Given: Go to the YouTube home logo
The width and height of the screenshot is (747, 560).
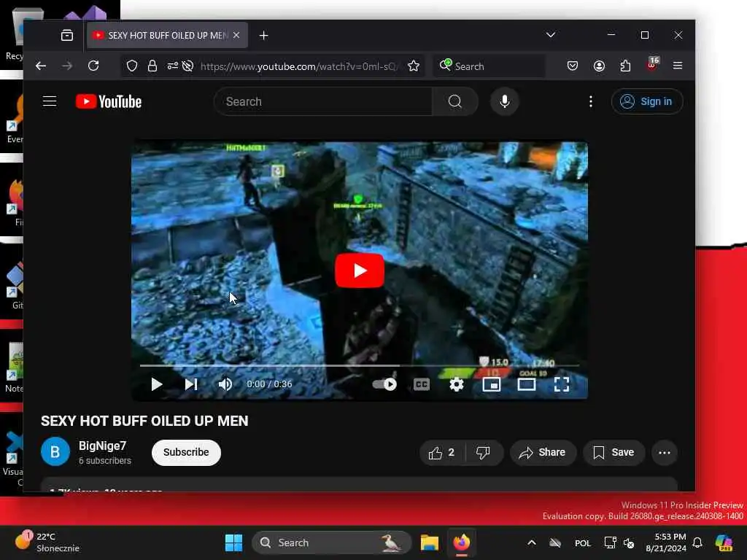Looking at the screenshot, I should (109, 101).
